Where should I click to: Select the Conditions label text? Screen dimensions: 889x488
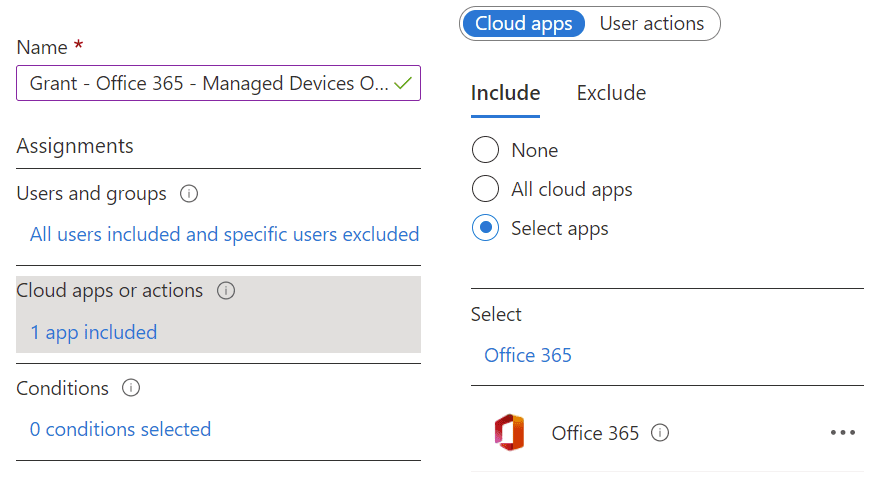click(x=62, y=388)
